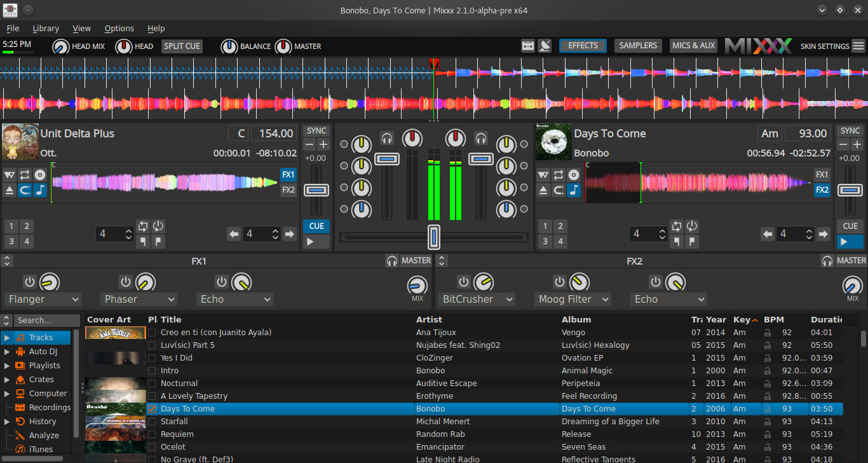Beatjump forward on the Days To Come deck

coord(824,234)
